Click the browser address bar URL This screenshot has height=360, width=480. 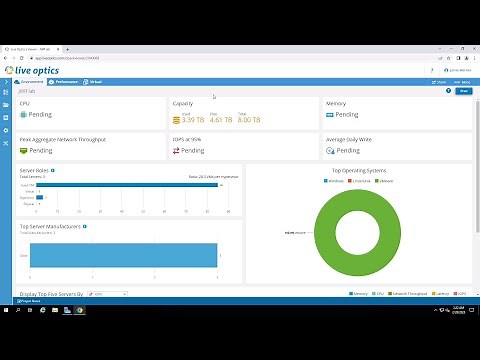67,58
